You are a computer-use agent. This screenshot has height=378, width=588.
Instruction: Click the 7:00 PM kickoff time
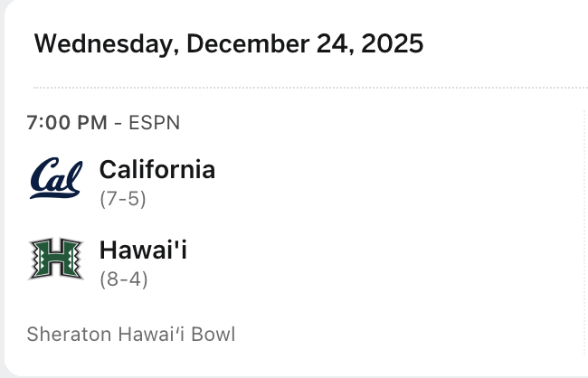(67, 123)
